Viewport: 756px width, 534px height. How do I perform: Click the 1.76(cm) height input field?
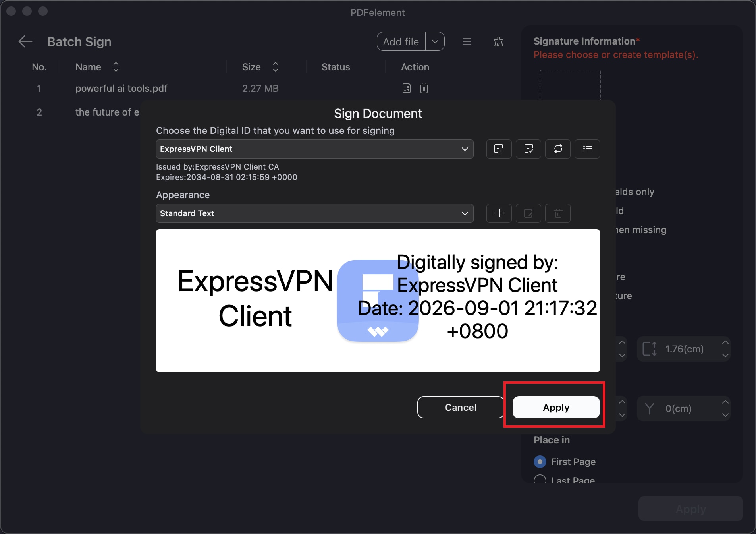pyautogui.click(x=684, y=349)
